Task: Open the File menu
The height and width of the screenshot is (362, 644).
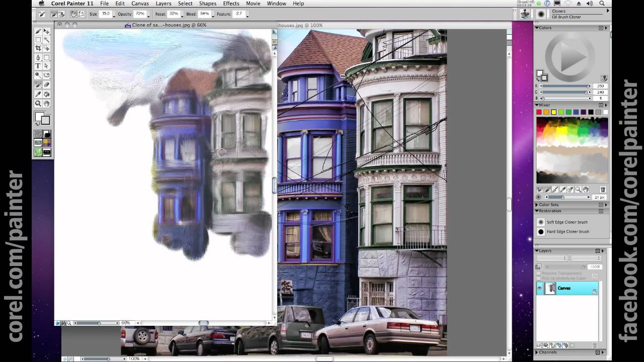Action: click(104, 4)
